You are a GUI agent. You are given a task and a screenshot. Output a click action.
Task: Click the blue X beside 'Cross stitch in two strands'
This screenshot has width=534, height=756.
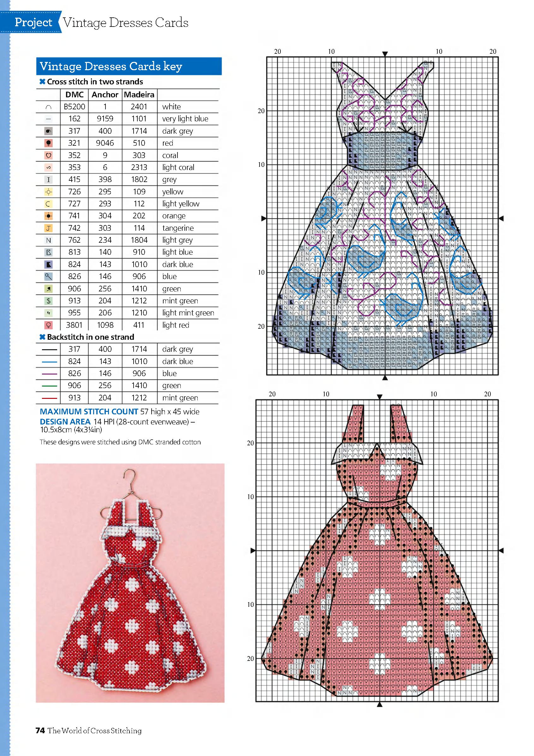click(x=42, y=82)
